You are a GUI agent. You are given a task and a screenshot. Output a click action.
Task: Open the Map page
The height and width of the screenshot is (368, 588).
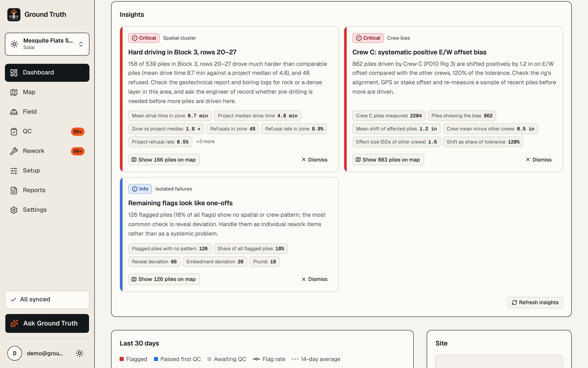pos(47,92)
